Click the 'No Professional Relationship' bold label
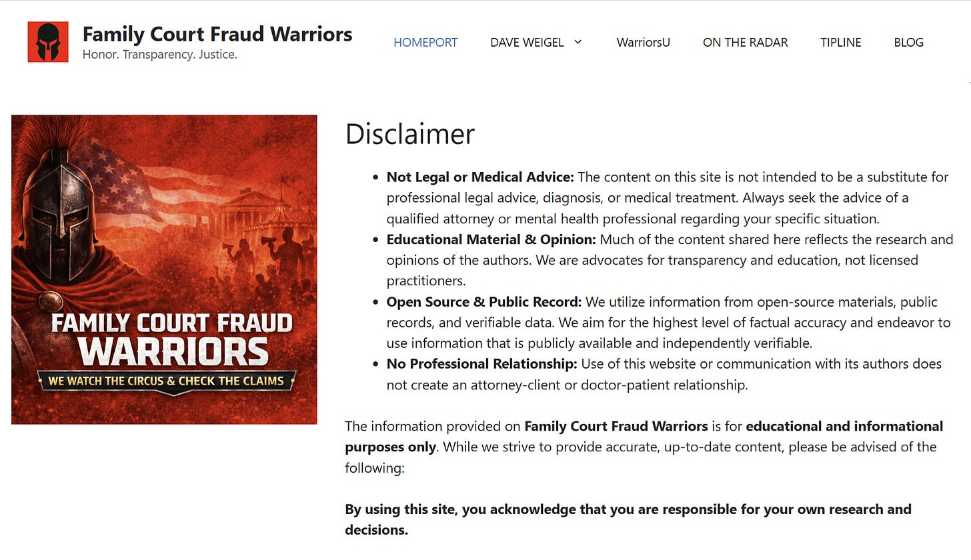Screen dimensions: 971x560 tap(482, 364)
